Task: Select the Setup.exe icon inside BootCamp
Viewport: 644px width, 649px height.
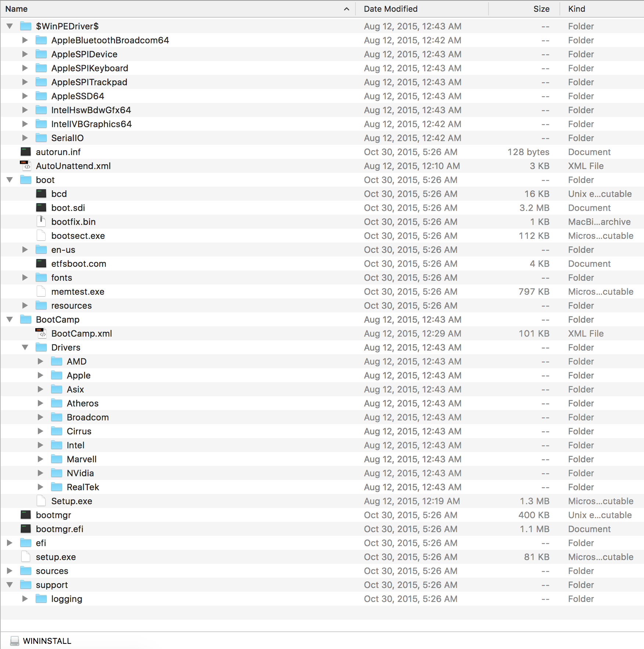Action: [x=41, y=501]
